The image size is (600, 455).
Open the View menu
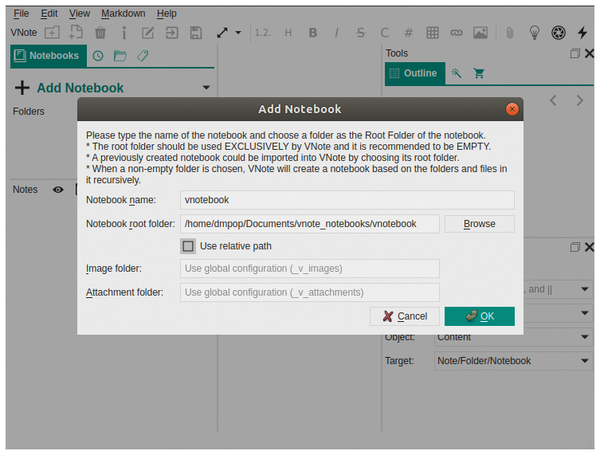79,14
